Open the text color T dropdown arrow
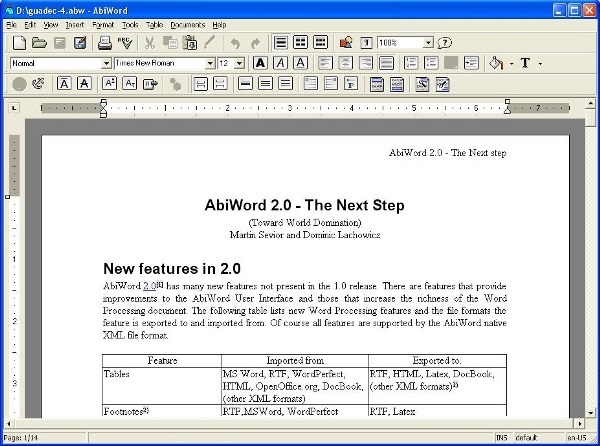The width and height of the screenshot is (600, 446). click(540, 63)
